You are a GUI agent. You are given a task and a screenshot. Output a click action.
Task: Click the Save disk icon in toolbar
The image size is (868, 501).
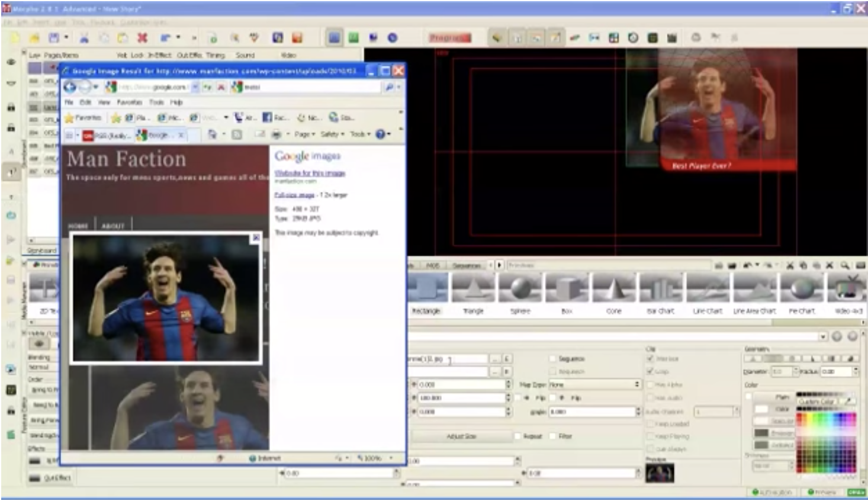[54, 38]
